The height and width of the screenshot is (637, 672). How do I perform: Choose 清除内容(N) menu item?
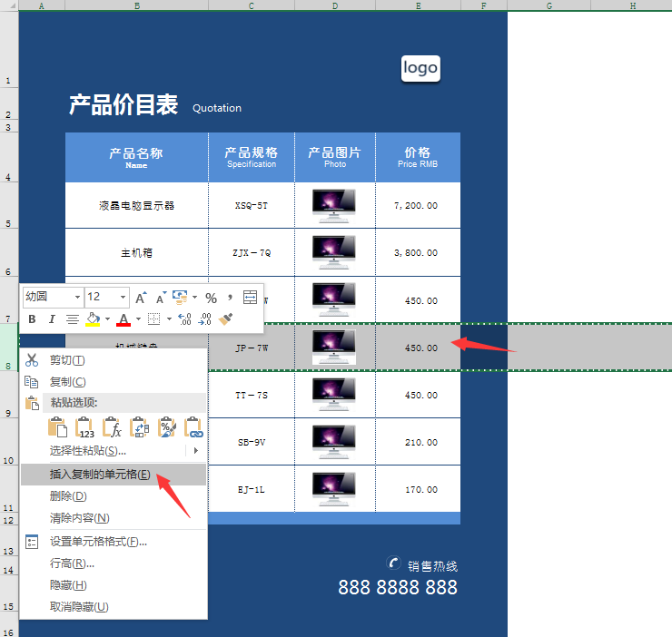[x=114, y=518]
